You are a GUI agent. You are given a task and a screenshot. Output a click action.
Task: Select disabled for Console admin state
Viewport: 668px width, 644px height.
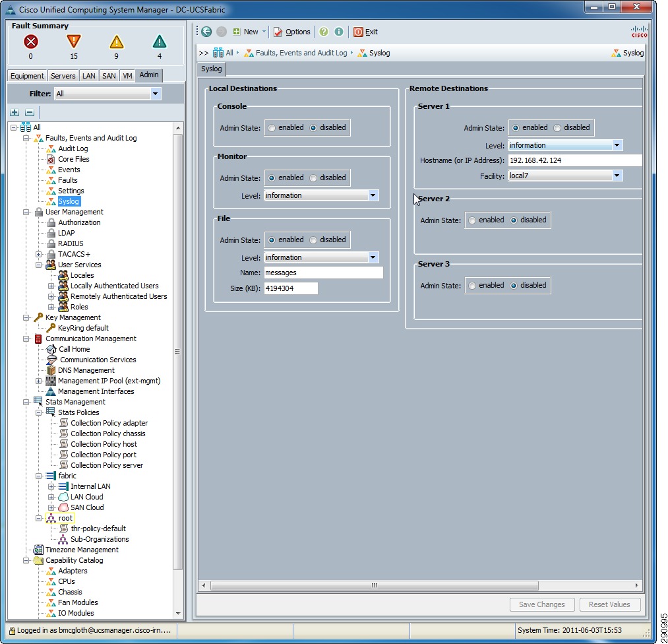313,128
